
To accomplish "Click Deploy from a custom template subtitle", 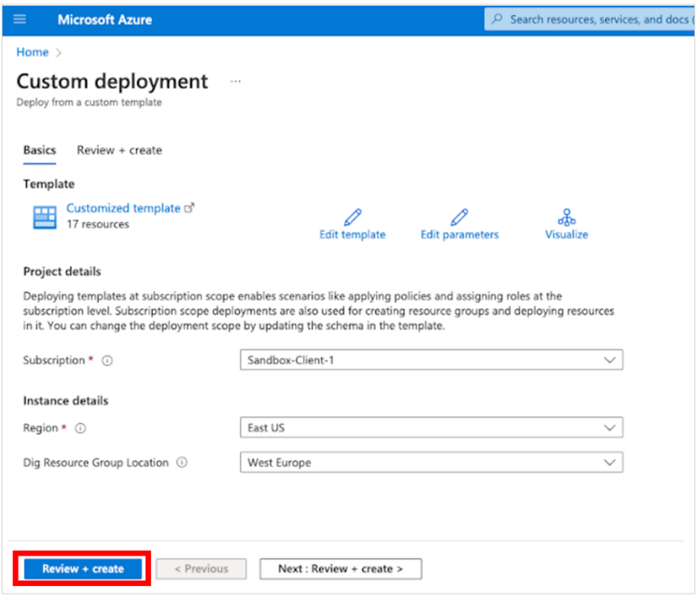I will point(90,103).
